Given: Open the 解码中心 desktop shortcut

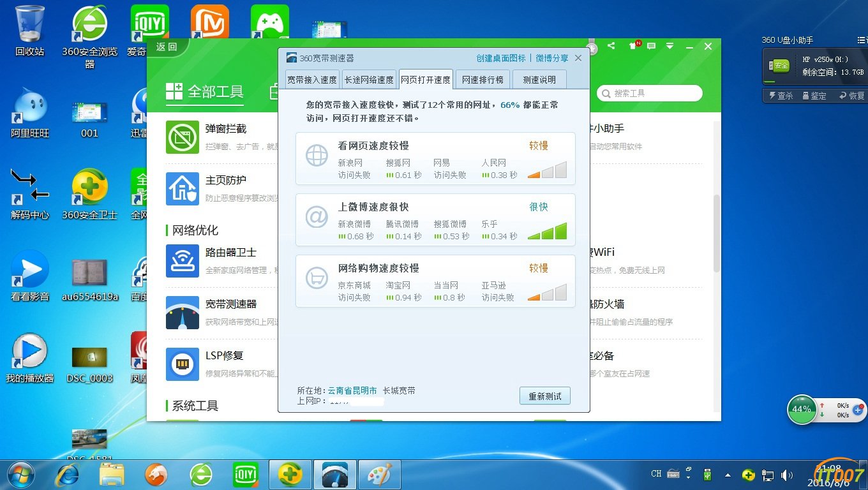Looking at the screenshot, I should [30, 195].
